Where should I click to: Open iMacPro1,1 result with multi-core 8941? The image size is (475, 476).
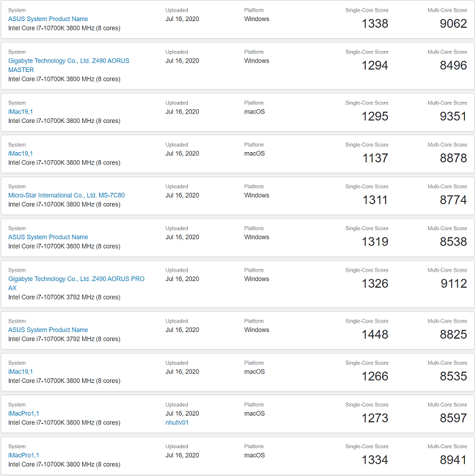coord(24,455)
